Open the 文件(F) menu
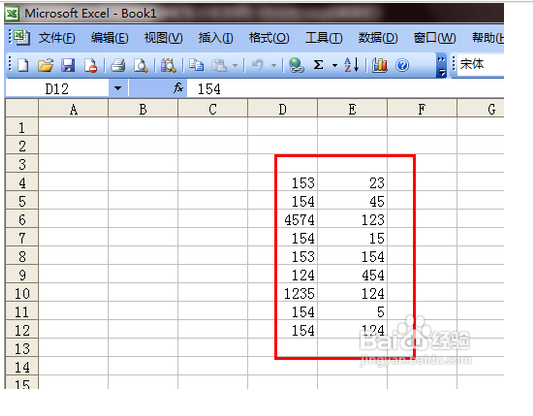This screenshot has width=533, height=416. [x=57, y=38]
